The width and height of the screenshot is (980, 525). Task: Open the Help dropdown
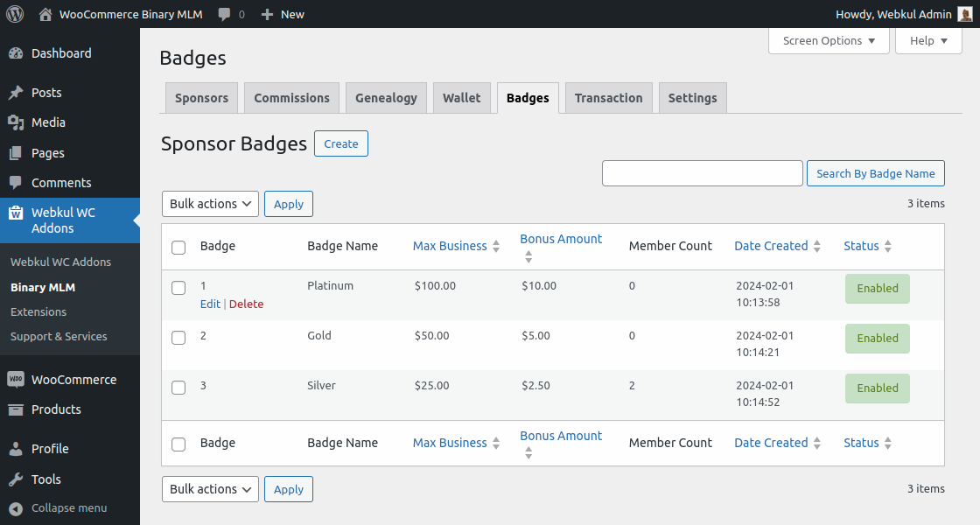[927, 40]
